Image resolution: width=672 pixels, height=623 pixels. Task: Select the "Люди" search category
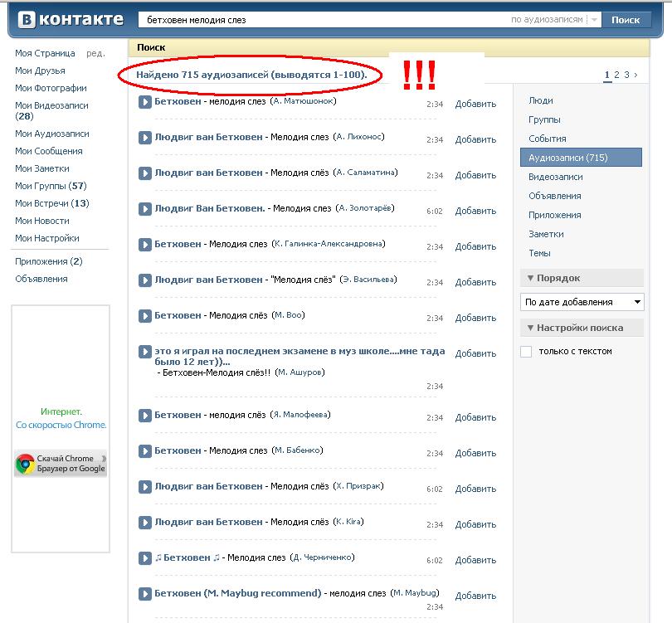(x=541, y=100)
